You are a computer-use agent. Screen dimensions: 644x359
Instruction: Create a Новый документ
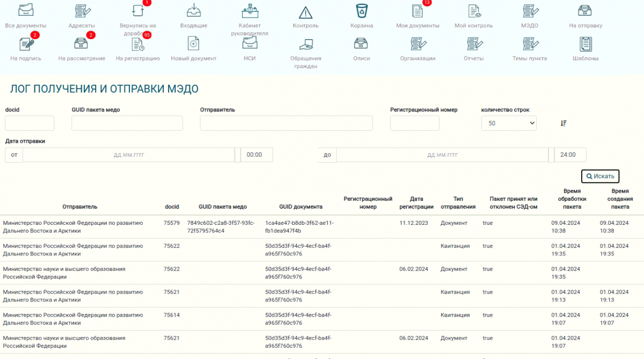point(193,43)
